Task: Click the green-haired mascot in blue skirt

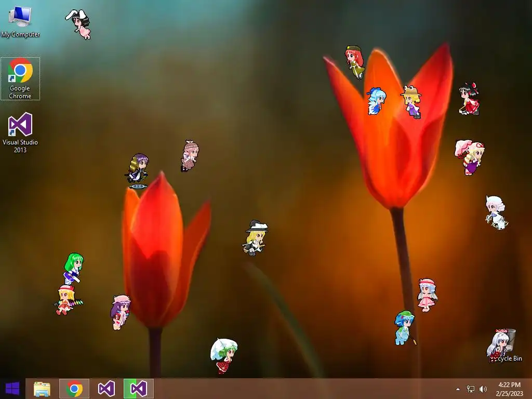Action: click(x=73, y=269)
